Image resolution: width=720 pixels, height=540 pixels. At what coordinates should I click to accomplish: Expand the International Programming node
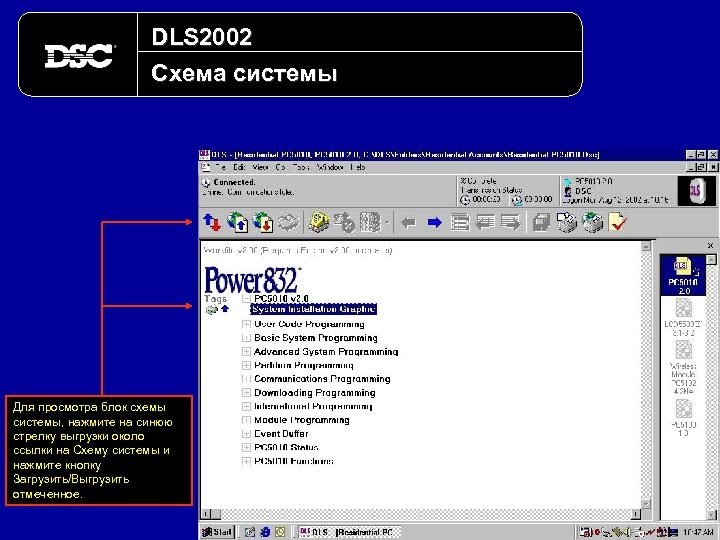tap(246, 406)
